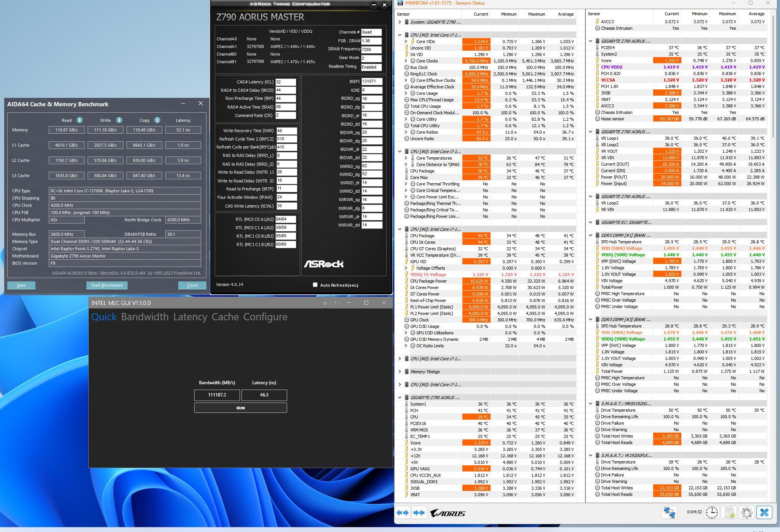This screenshot has width=780, height=532.
Task: Enable the Auto Refresh(sec) checkbox
Action: [x=315, y=285]
